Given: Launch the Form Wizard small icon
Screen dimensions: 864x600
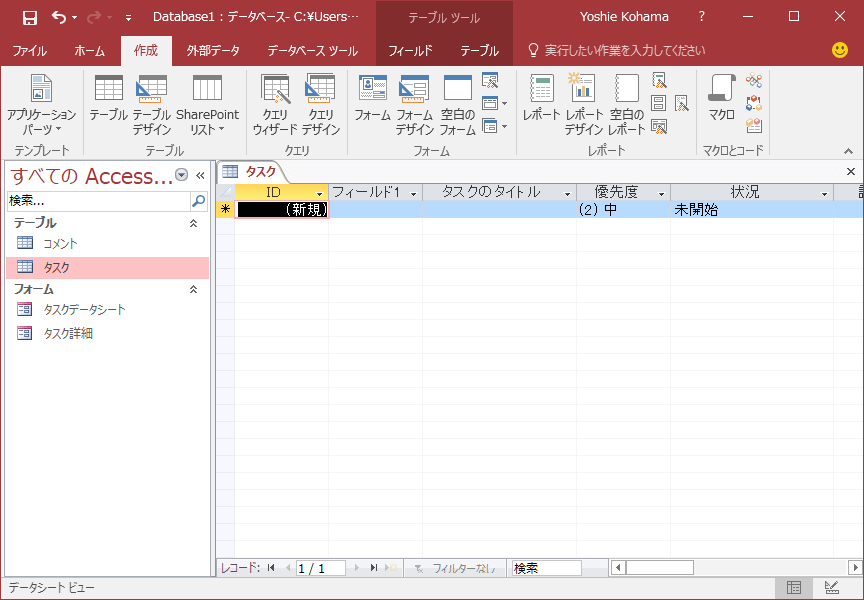Looking at the screenshot, I should [490, 80].
